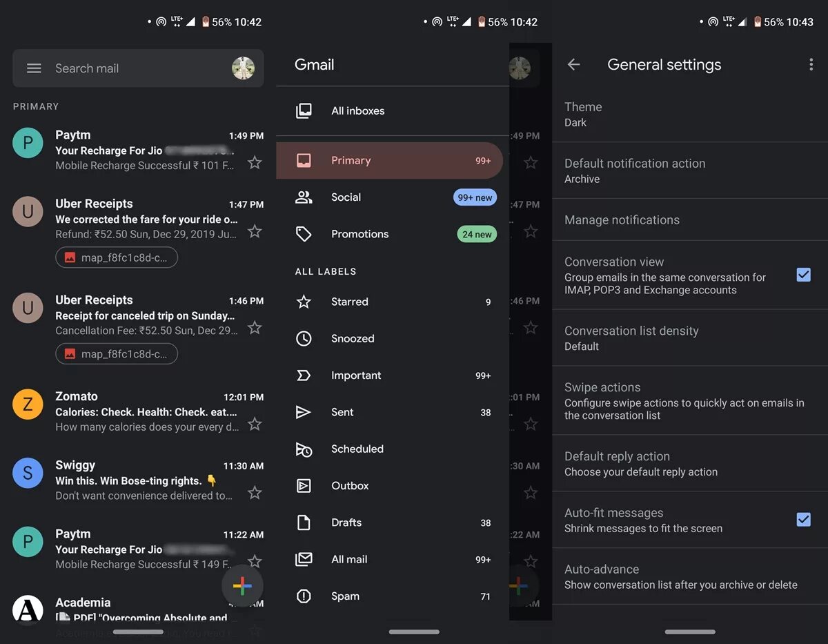Tap the profile avatar in search bar
This screenshot has width=828, height=644.
click(243, 68)
